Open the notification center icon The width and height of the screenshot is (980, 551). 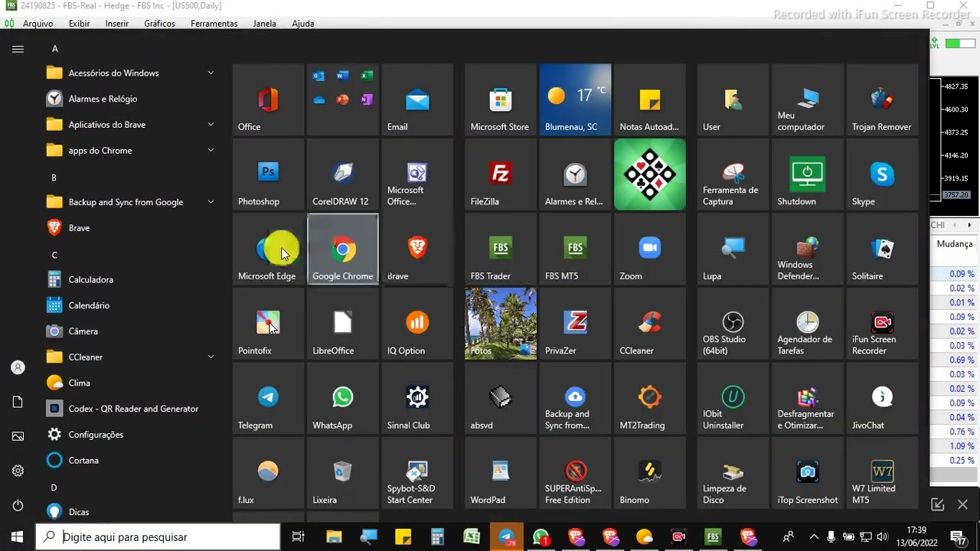[x=958, y=537]
